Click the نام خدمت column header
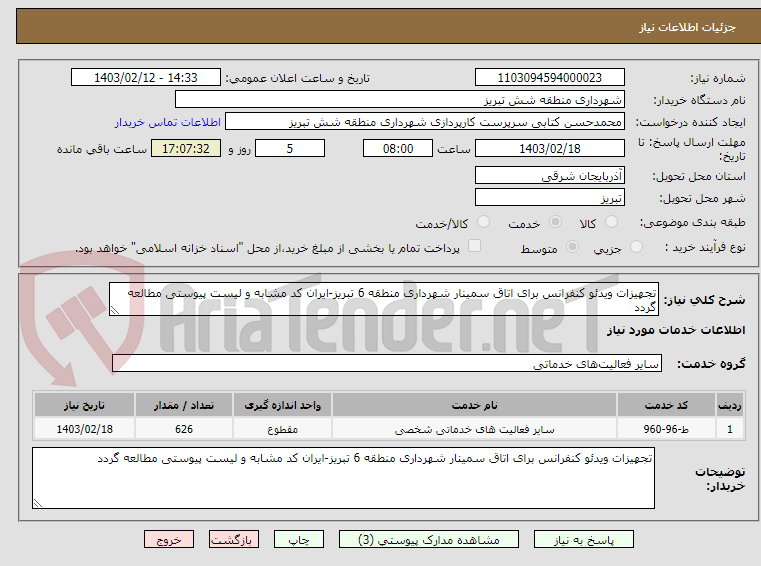Viewport: 761px width, 566px height. coord(474,405)
